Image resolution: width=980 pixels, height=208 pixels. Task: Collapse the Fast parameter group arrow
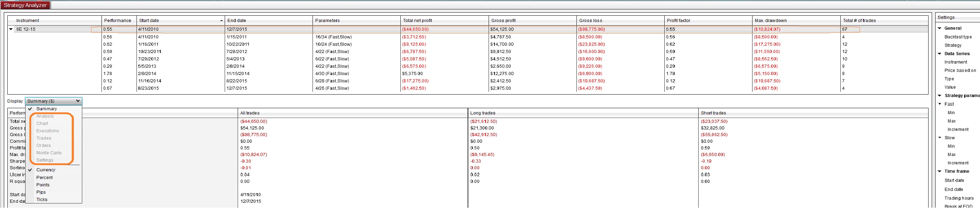click(940, 104)
